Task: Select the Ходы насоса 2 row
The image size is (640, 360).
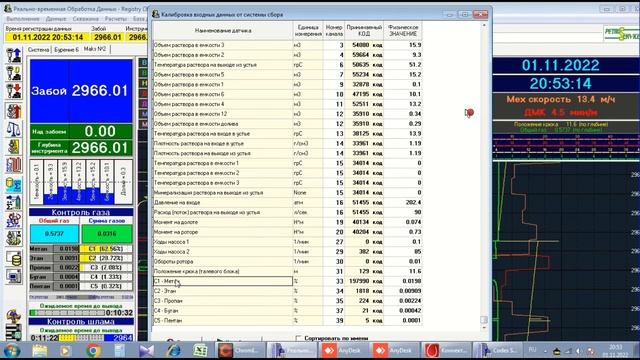Action: (288, 251)
